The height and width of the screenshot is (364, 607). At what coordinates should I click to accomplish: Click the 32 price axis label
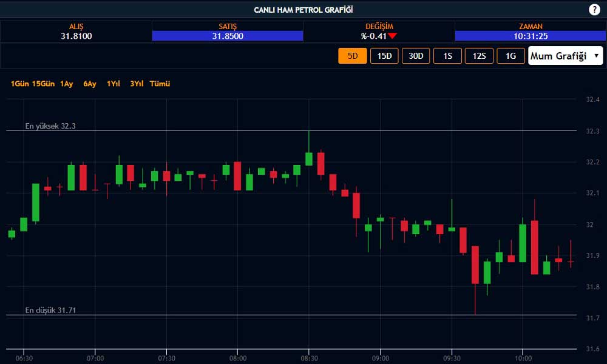(x=589, y=224)
